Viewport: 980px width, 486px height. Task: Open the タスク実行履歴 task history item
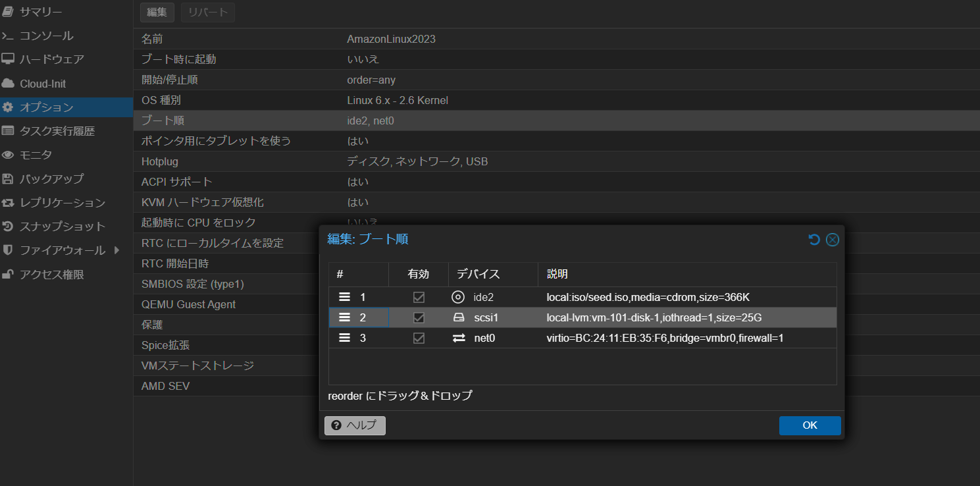point(66,131)
